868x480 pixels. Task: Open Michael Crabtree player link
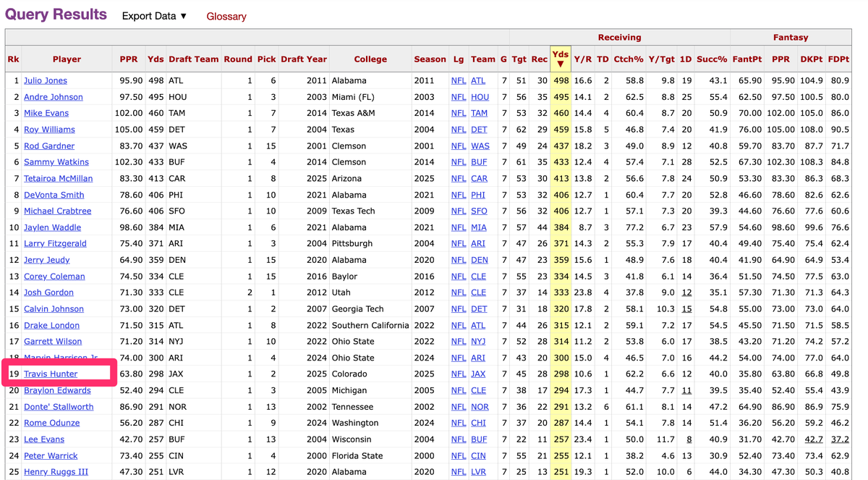click(x=58, y=211)
